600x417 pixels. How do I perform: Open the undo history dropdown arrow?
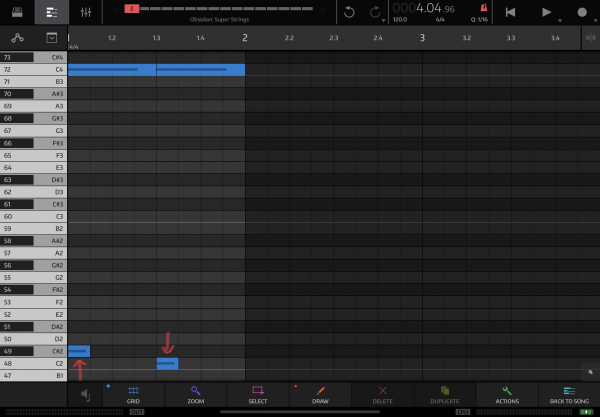383,21
